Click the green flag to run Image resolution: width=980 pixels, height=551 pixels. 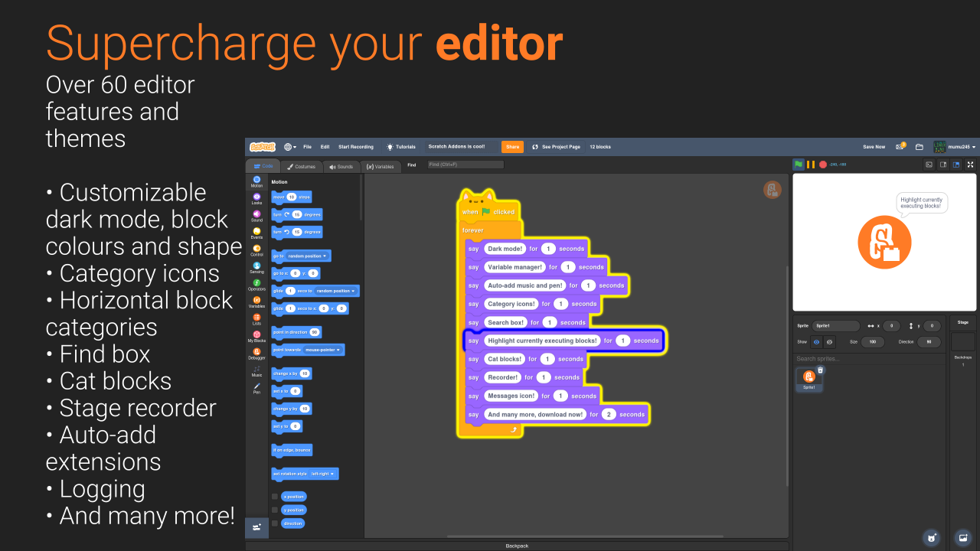(799, 165)
